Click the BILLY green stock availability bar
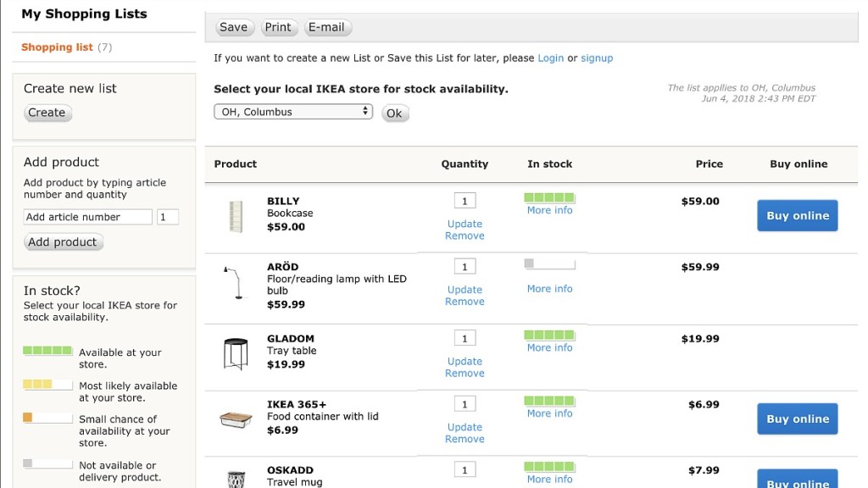This screenshot has height=488, width=868. click(x=549, y=197)
